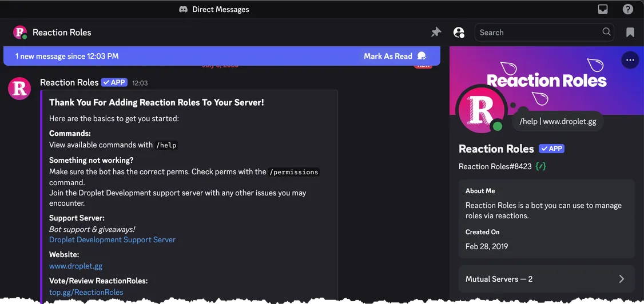Viewport: 644px width, 304px height.
Task: Click the Vote/Review ReactionRoles: heading
Action: tap(98, 281)
